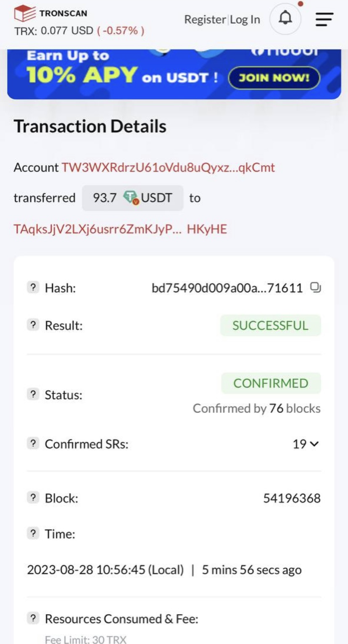The width and height of the screenshot is (348, 644).
Task: Expand the Confirmed SRs 19 dropdown
Action: pyautogui.click(x=306, y=444)
